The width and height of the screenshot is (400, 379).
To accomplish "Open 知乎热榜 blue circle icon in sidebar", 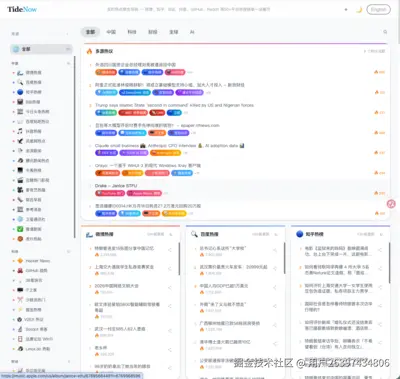I will pyautogui.click(x=20, y=92).
